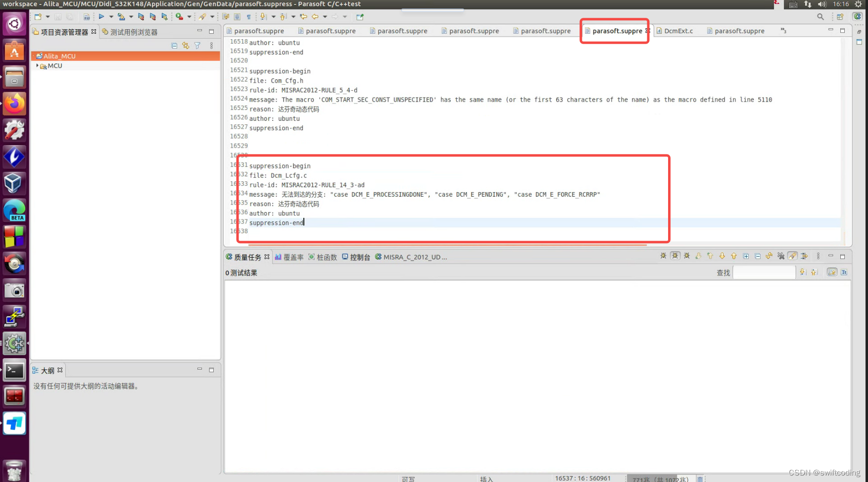Open the Next Annotation dropdown arrow
868x482 pixels.
pyautogui.click(x=273, y=17)
